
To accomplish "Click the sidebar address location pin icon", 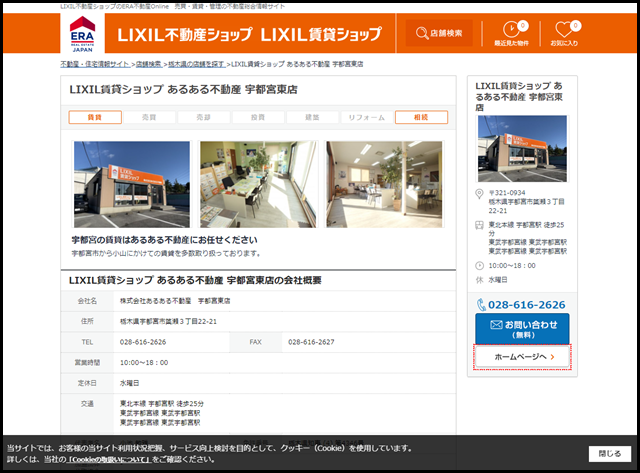I will pyautogui.click(x=480, y=193).
